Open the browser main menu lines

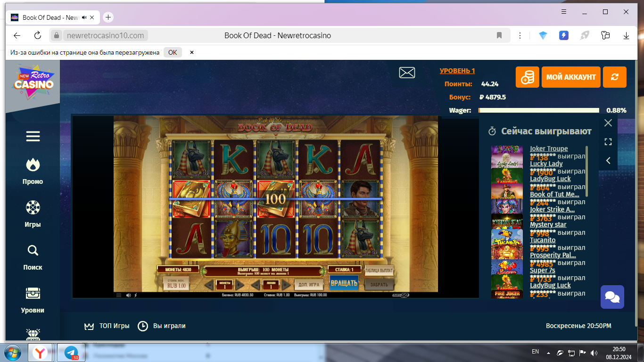[564, 11]
